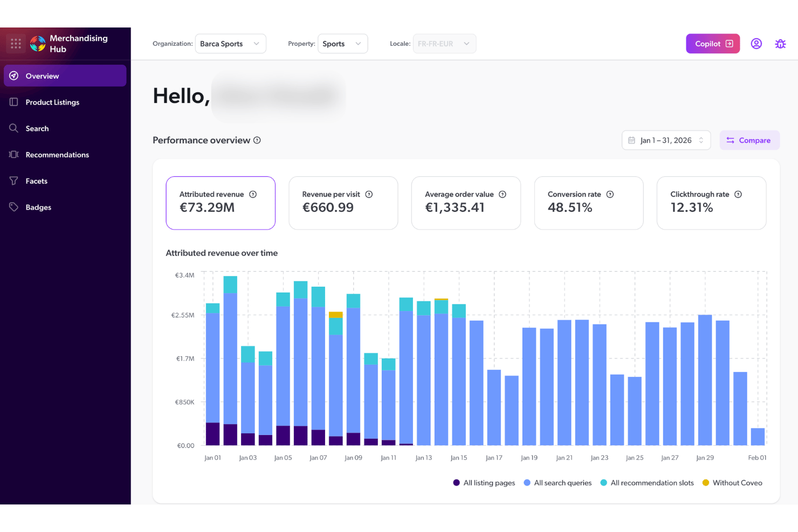Select the Average order value metric card

pyautogui.click(x=466, y=203)
